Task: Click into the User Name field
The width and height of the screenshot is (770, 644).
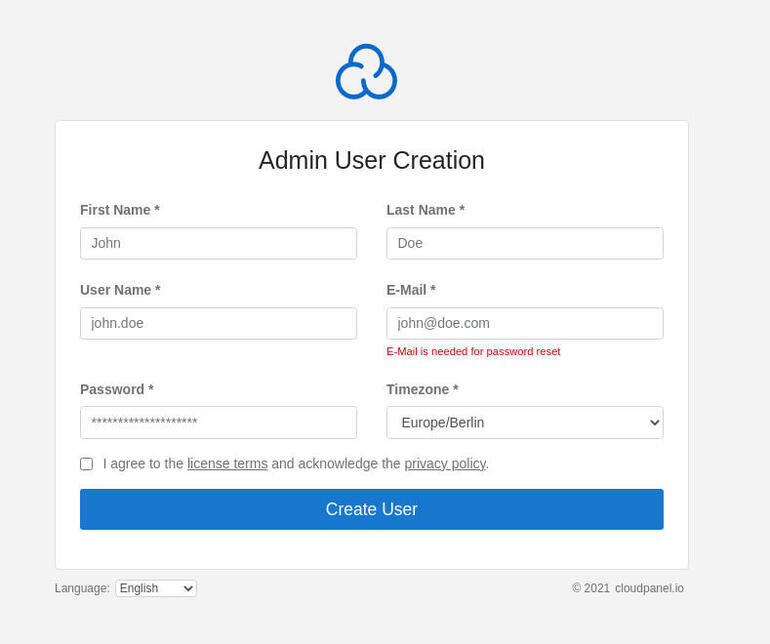Action: pos(218,323)
